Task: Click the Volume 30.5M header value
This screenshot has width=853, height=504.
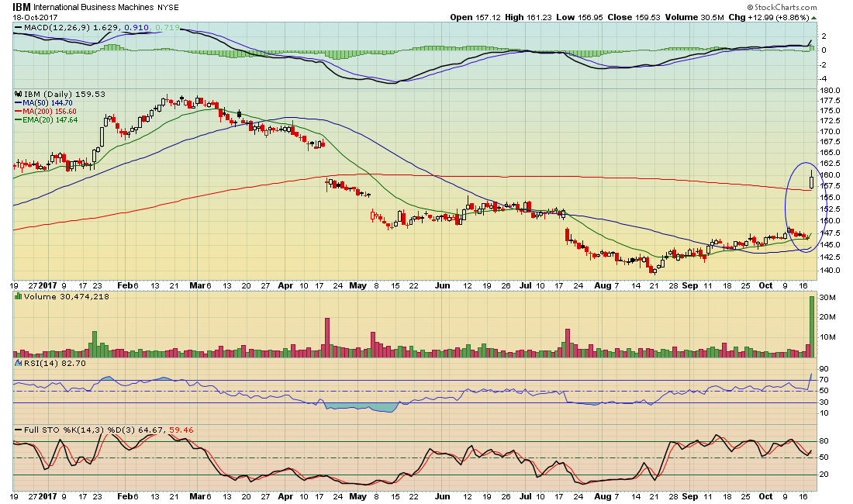Action: coord(694,17)
